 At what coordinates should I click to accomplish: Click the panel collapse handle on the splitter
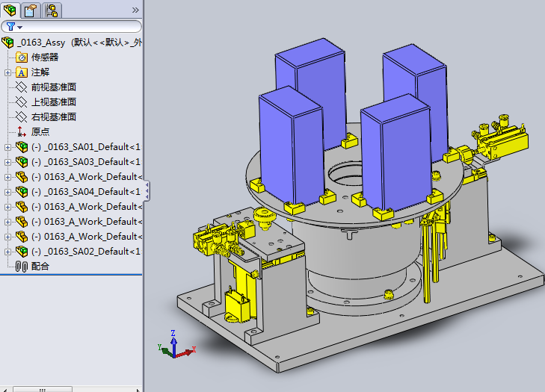(x=147, y=190)
